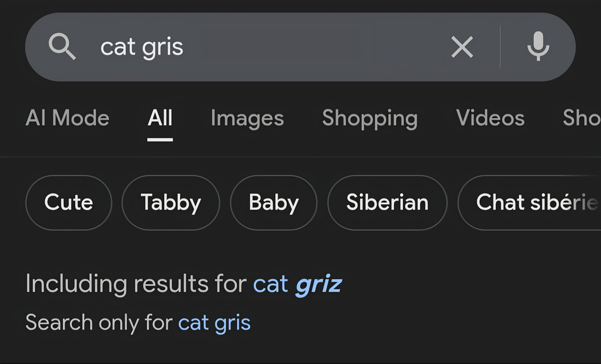This screenshot has height=364, width=601.
Task: Click the 'Including results for' text
Action: 136,284
